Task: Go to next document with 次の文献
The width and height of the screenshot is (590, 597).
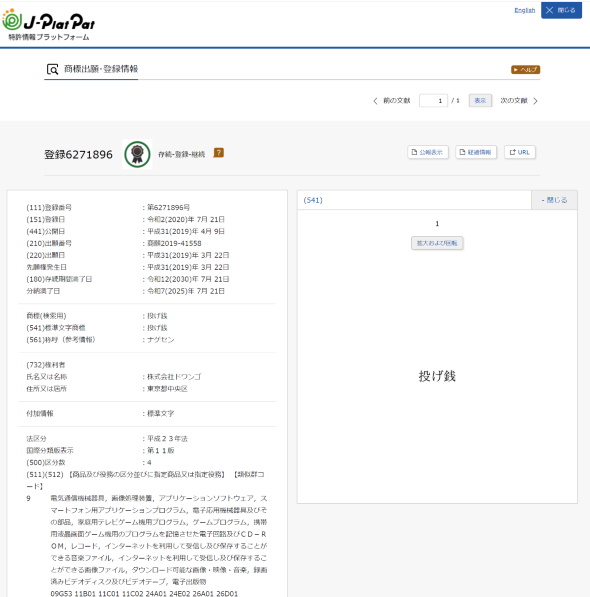Action: pos(519,101)
